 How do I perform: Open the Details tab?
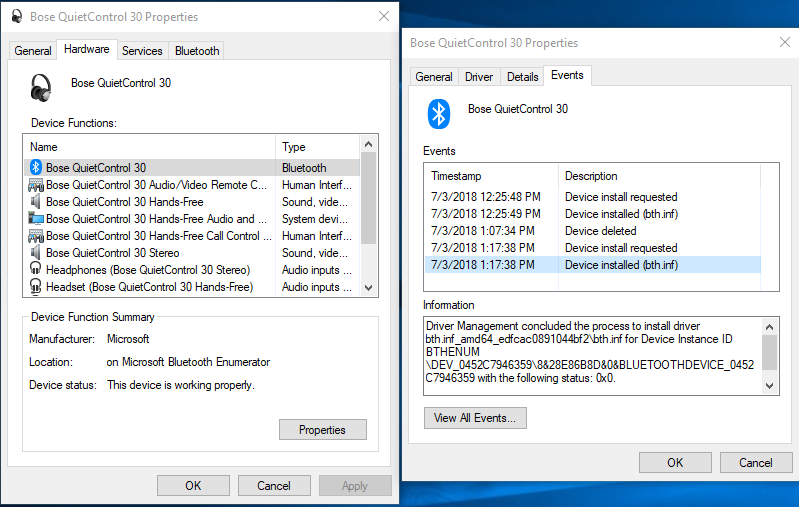pyautogui.click(x=522, y=77)
